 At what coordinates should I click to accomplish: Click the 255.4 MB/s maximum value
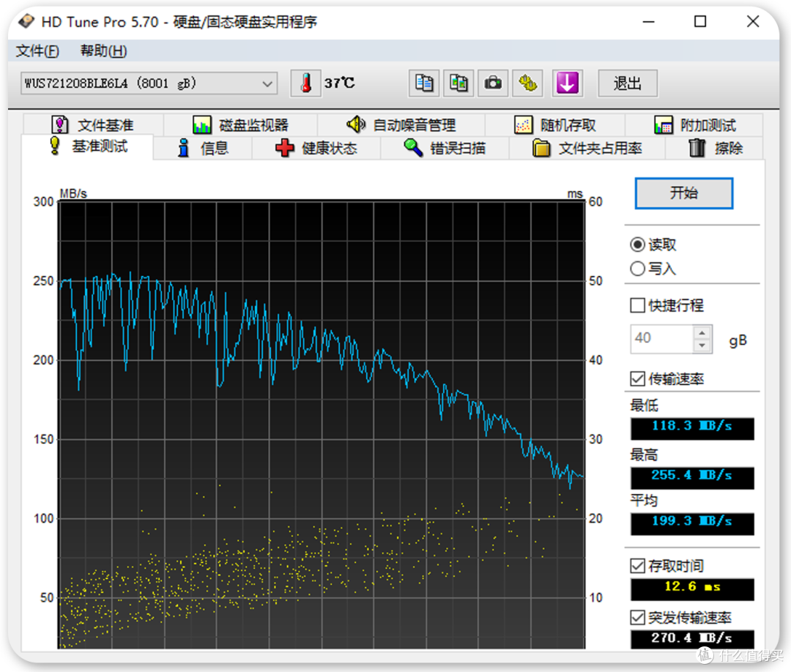pos(692,477)
